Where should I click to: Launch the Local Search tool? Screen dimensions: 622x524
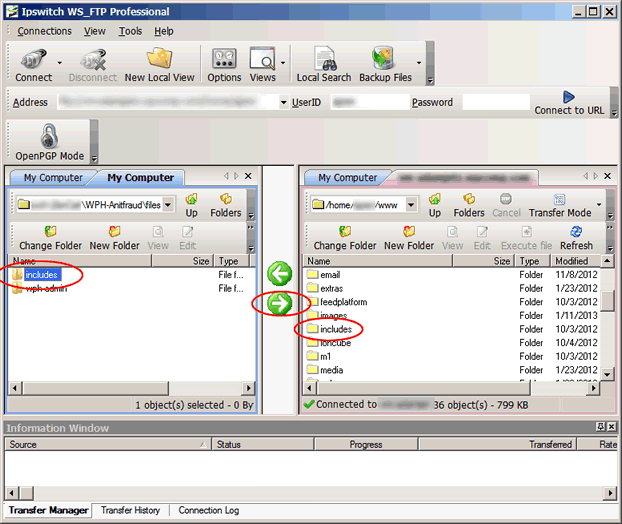(323, 64)
